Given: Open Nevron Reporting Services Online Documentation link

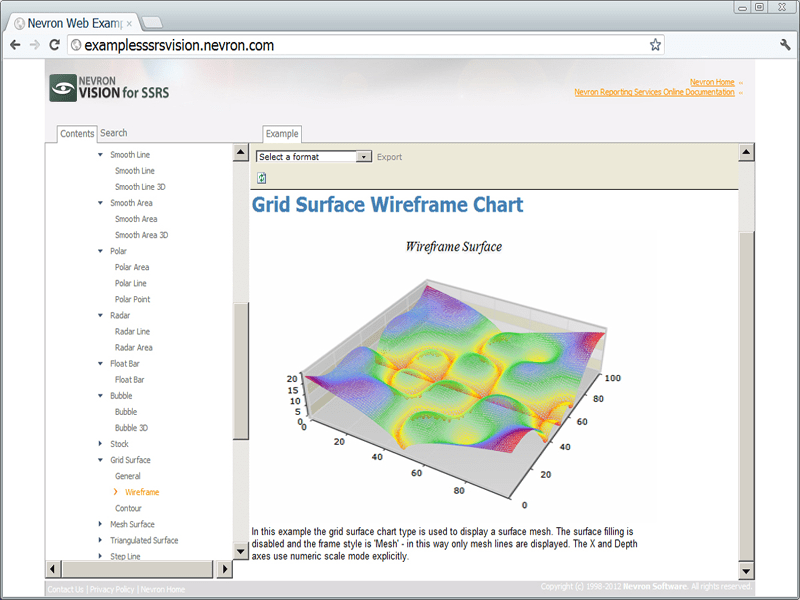Looking at the screenshot, I should point(654,92).
